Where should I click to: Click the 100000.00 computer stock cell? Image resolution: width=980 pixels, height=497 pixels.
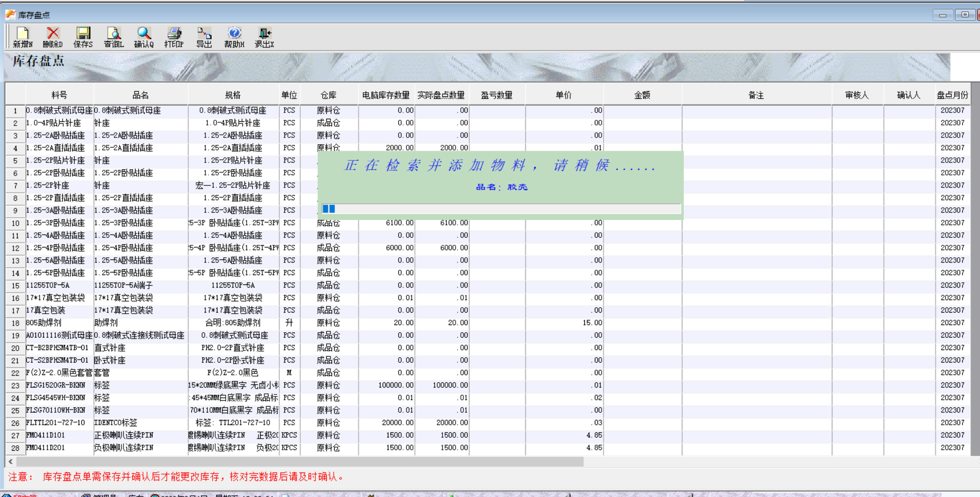coord(386,386)
